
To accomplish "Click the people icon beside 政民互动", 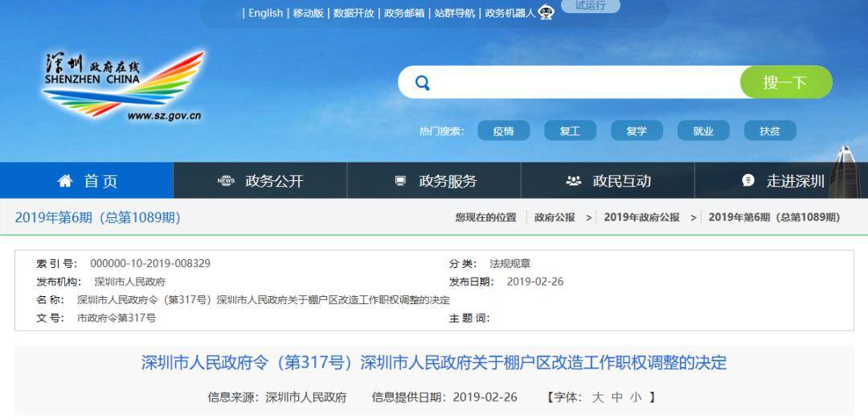I will (x=574, y=181).
